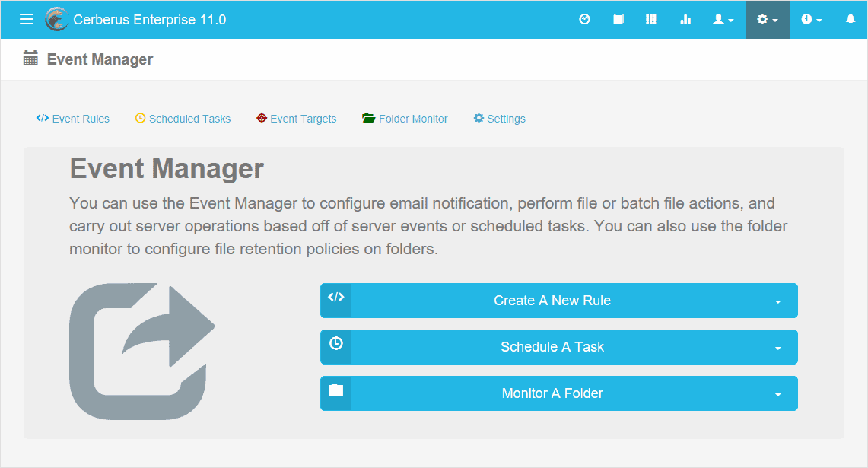Expand the Monitor A Folder dropdown arrow
Image resolution: width=868 pixels, height=468 pixels.
coord(777,394)
